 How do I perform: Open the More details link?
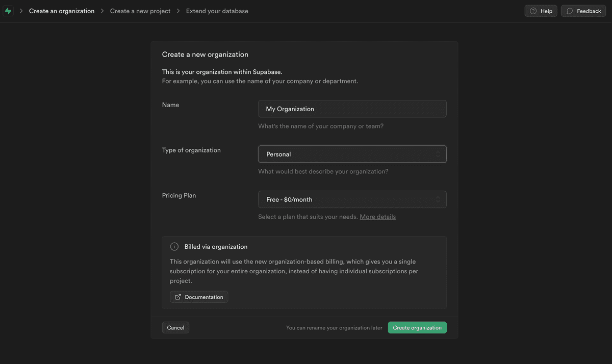377,216
